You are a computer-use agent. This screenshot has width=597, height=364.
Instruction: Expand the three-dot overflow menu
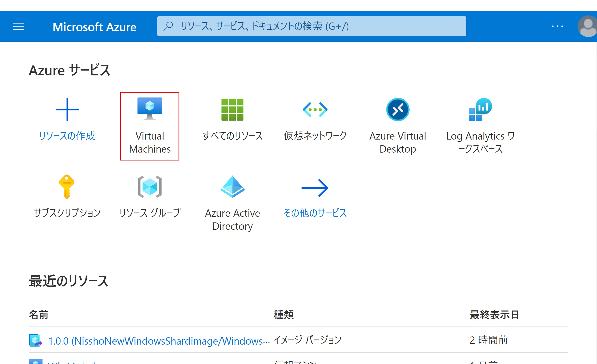pos(557,26)
